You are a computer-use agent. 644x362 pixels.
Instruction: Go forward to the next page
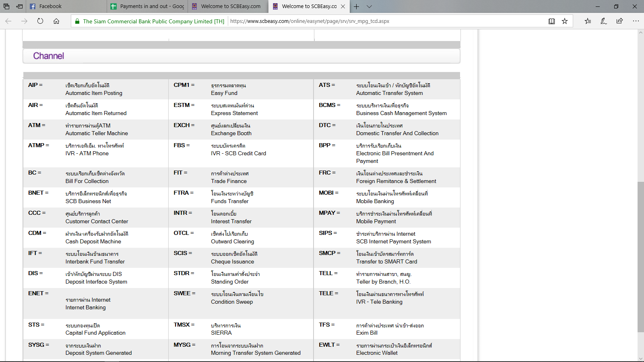click(x=24, y=21)
